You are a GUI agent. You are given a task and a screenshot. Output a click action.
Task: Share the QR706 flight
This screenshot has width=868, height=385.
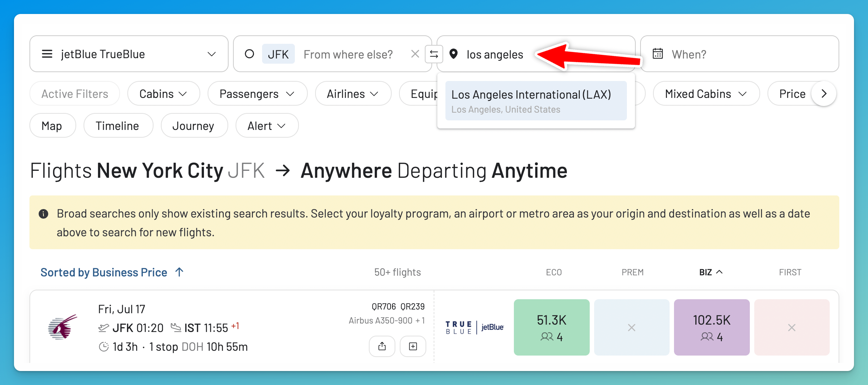382,346
